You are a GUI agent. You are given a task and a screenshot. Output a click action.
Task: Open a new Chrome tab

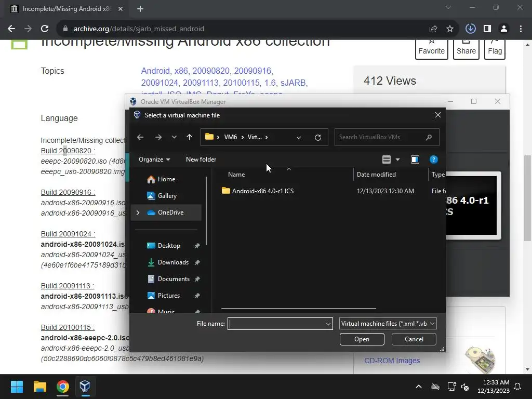click(x=140, y=9)
